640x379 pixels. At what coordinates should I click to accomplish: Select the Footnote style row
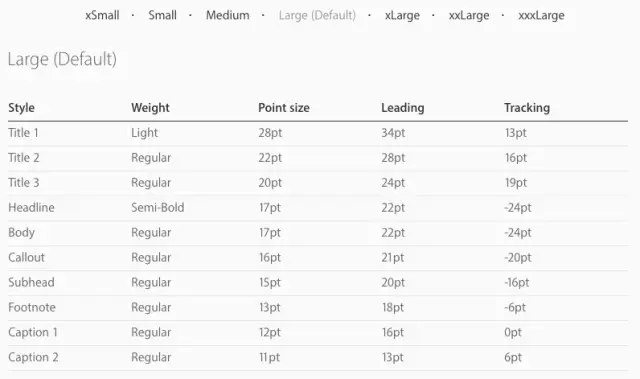tap(318, 307)
